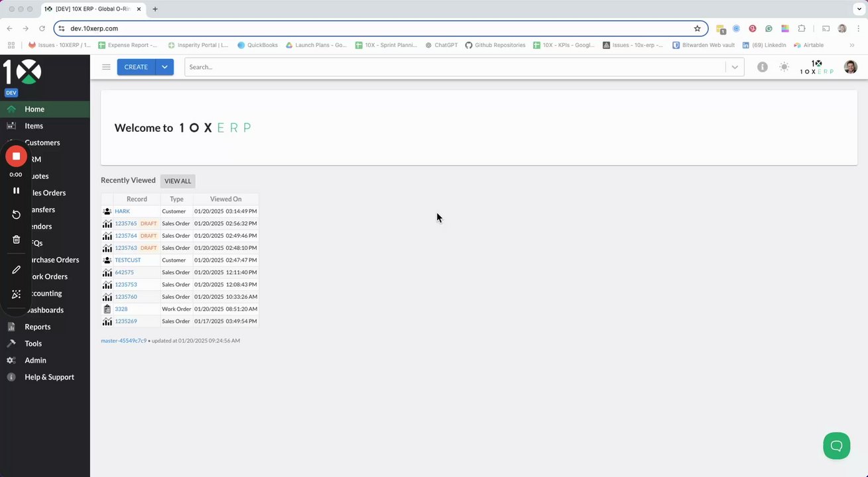The image size is (868, 477).
Task: Click the Tools hammer icon in sidebar
Action: click(11, 343)
